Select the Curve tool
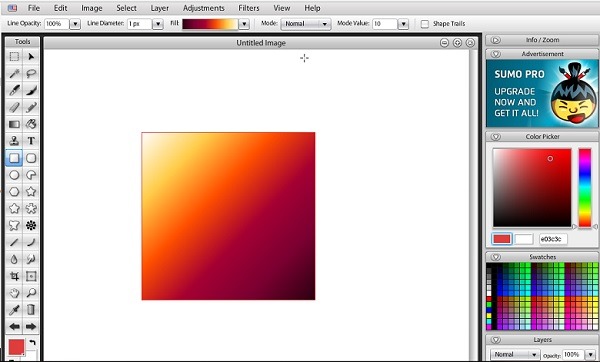 click(31, 242)
